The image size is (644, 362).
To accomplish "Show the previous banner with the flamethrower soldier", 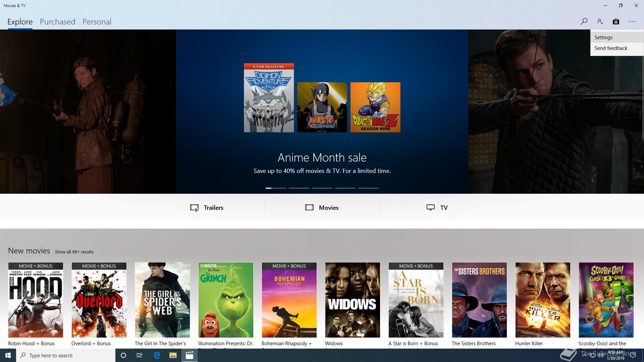I will point(88,112).
